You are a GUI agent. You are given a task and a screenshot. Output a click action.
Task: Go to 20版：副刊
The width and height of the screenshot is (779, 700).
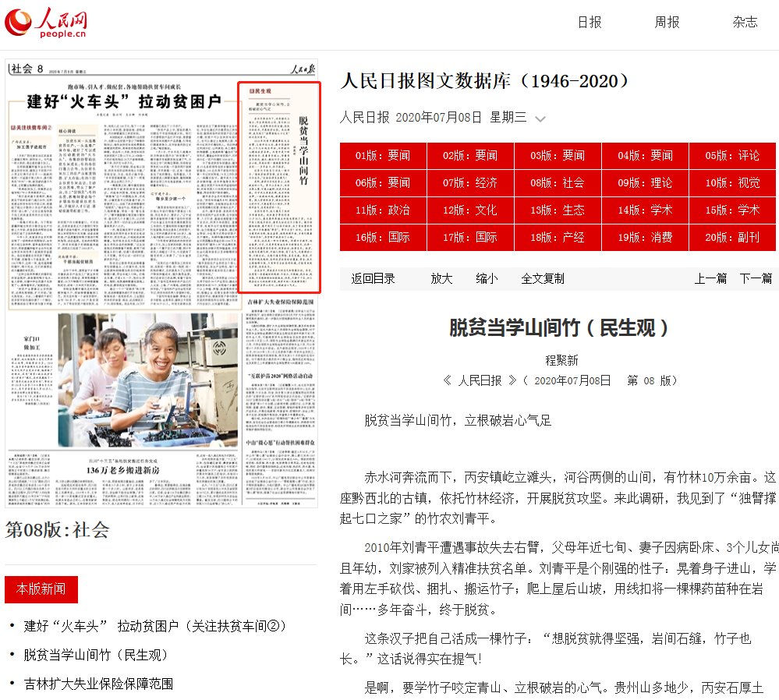click(733, 238)
